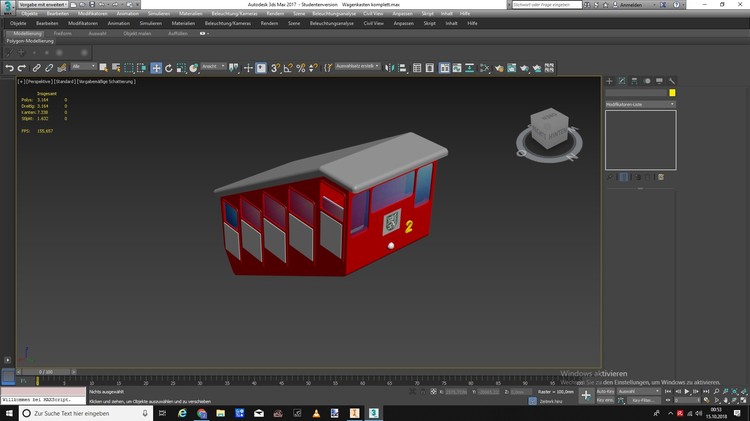Open the Layer Explorer icon

(430, 68)
